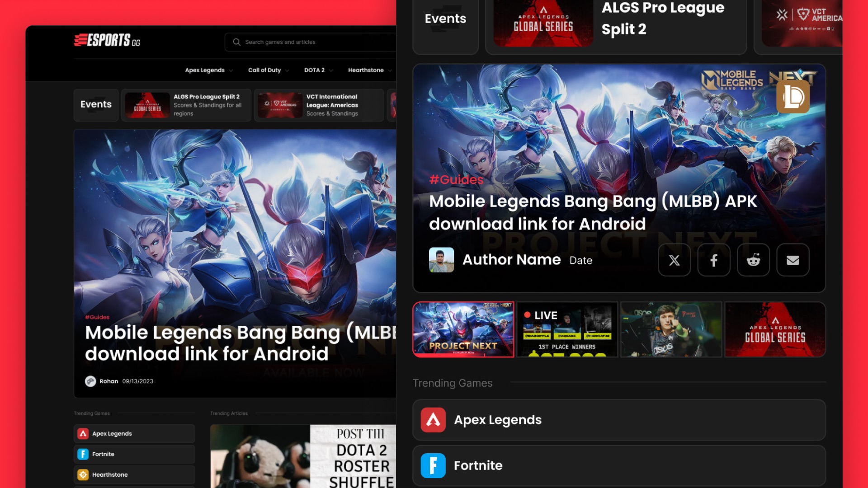Open the DOTA 2 nav menu
This screenshot has height=488, width=868.
tap(314, 70)
